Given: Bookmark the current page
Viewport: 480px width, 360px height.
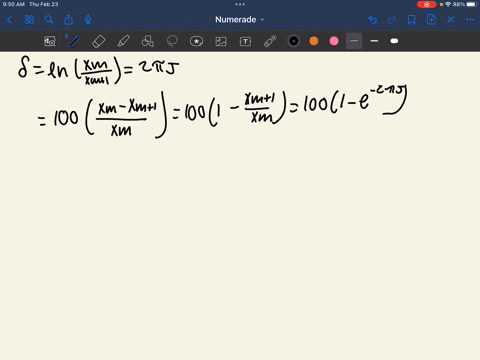Looking at the screenshot, I should point(412,20).
